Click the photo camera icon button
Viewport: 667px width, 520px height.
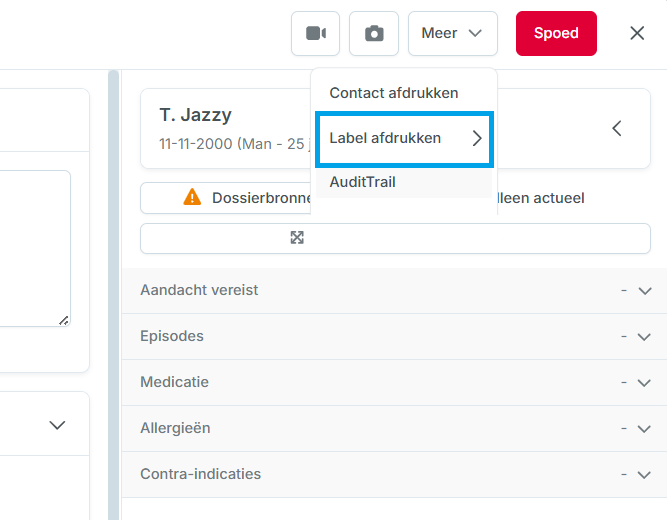click(x=373, y=33)
